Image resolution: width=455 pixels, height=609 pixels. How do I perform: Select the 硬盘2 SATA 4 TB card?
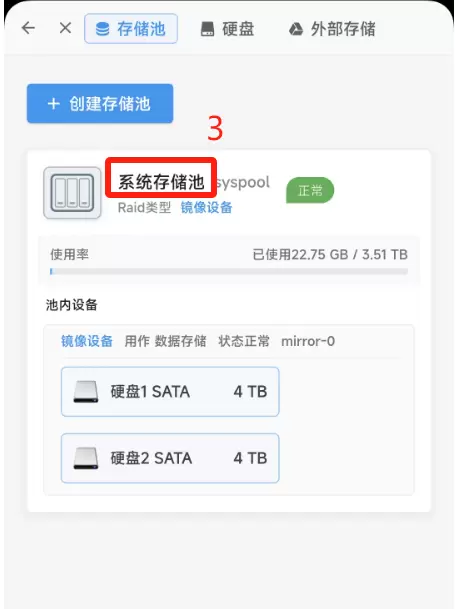[170, 458]
